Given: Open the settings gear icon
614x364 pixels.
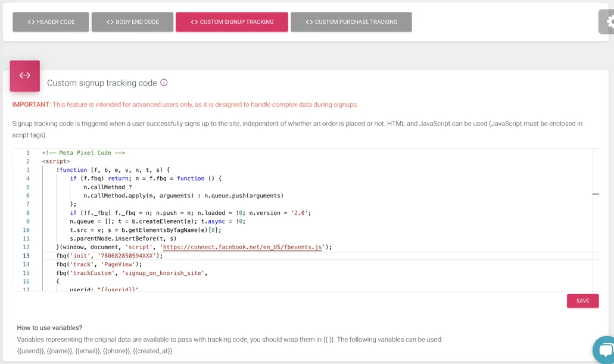Looking at the screenshot, I should (x=609, y=22).
